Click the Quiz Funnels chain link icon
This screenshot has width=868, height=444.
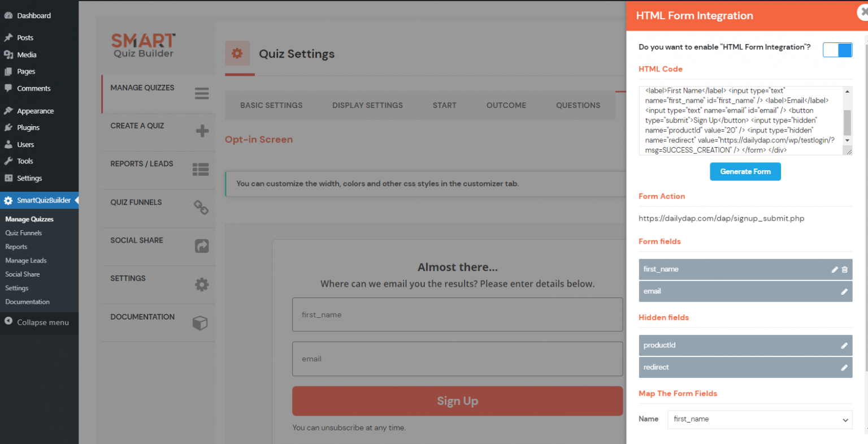pos(201,208)
